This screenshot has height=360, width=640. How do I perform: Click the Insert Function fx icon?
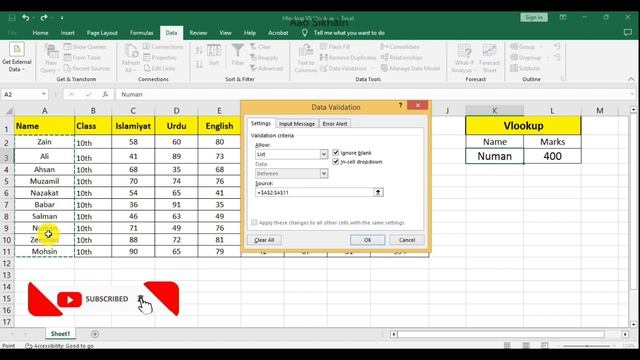pyautogui.click(x=105, y=94)
